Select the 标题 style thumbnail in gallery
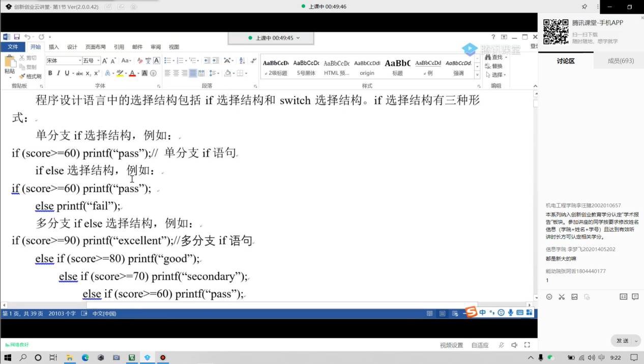This screenshot has height=364, width=644. coord(397,67)
